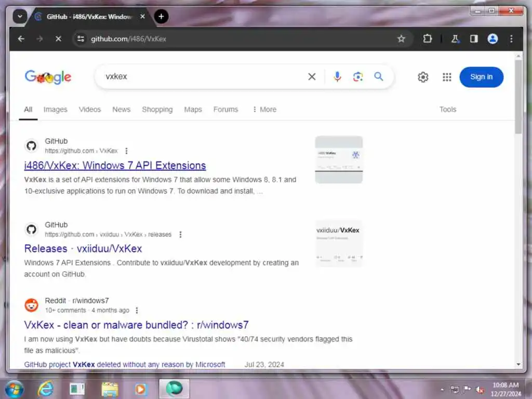The height and width of the screenshot is (399, 532).
Task: Click scrollbar down arrow
Action: pos(518,364)
